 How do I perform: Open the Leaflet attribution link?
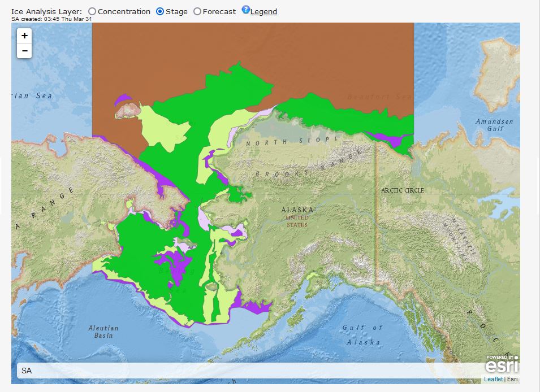493,379
